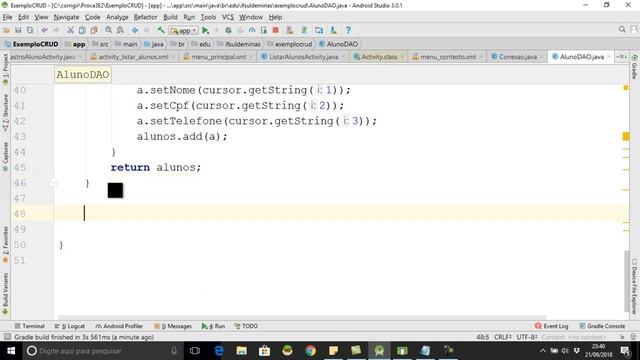Click the Attach debugger to process icon
Image resolution: width=640 pixels, height=360 pixels.
coord(264,30)
